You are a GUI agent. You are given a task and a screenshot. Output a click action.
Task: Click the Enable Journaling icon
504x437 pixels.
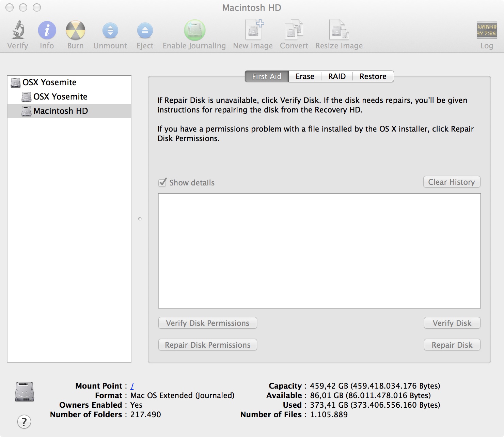click(x=194, y=30)
